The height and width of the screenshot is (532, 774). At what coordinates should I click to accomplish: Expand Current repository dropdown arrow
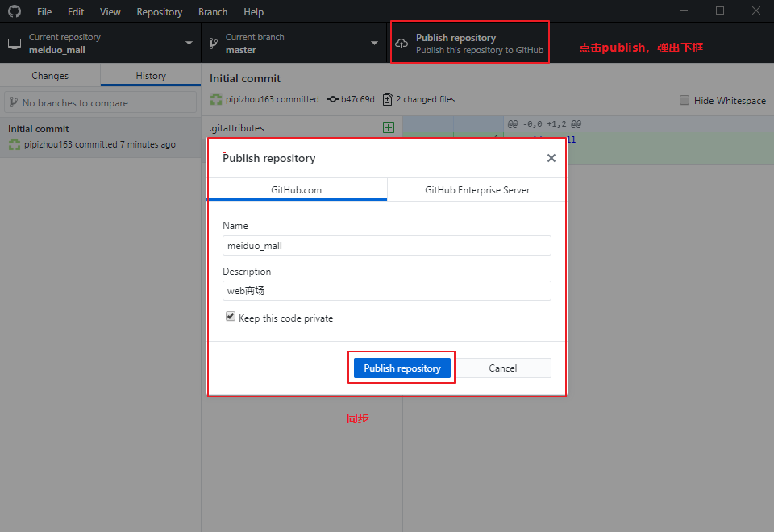(189, 44)
